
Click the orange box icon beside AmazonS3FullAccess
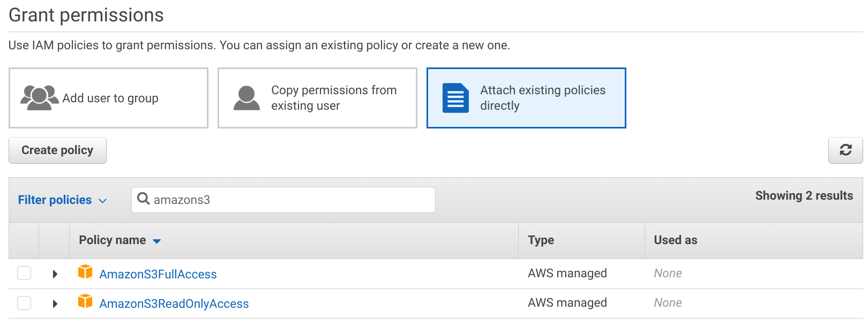pyautogui.click(x=85, y=271)
